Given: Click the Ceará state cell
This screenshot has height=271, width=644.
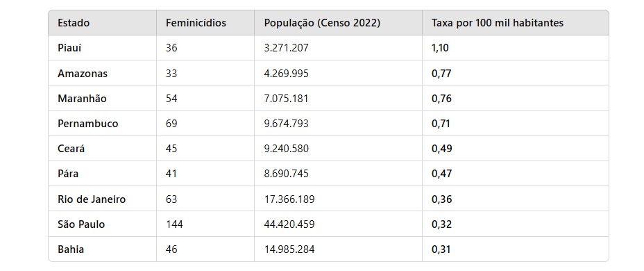Looking at the screenshot, I should pos(71,149).
